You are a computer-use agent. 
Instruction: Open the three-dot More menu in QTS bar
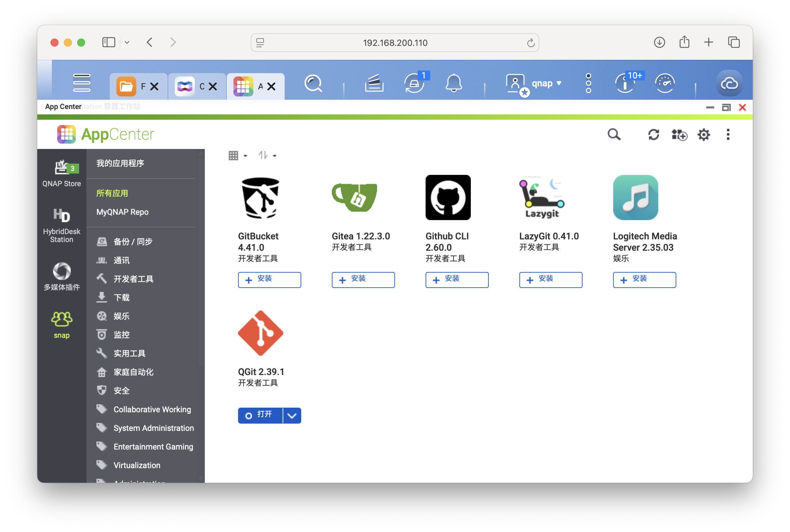coord(589,83)
